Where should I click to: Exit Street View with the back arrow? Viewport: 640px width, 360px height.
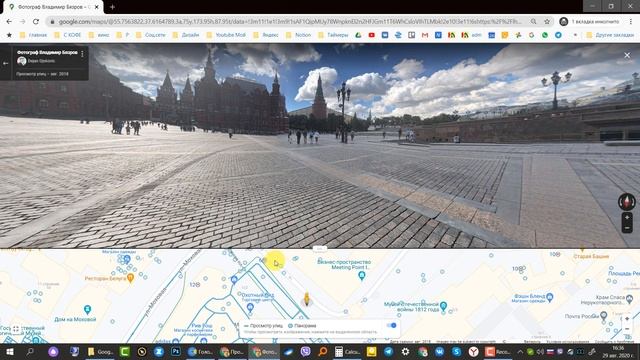point(5,63)
